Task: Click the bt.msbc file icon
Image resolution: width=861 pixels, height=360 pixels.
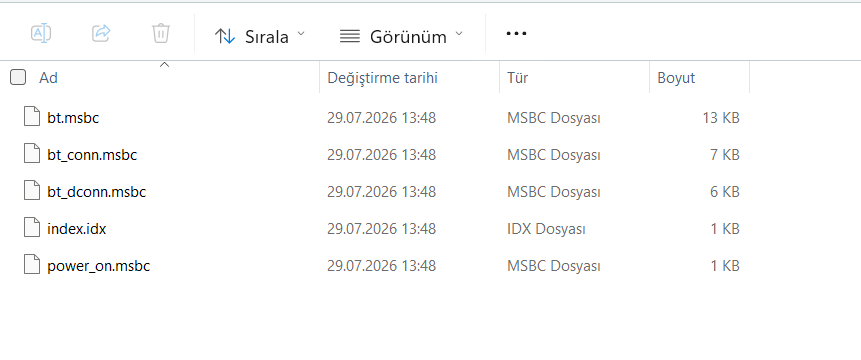Action: click(x=32, y=117)
